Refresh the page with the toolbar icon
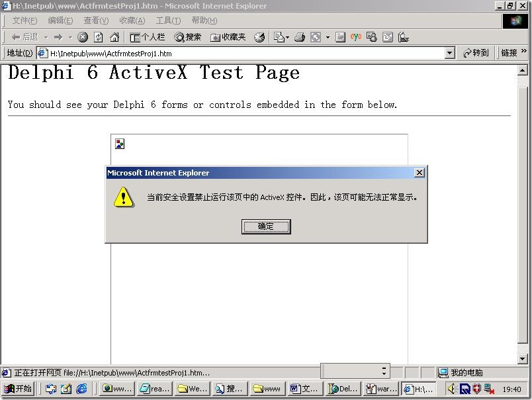532x400 pixels. pos(99,37)
